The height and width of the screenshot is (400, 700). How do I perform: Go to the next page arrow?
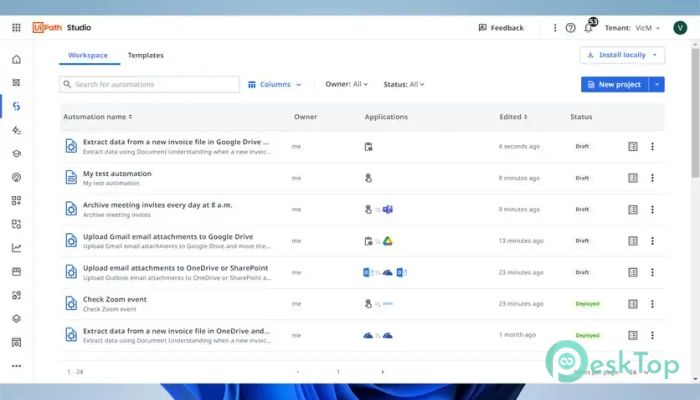point(383,371)
